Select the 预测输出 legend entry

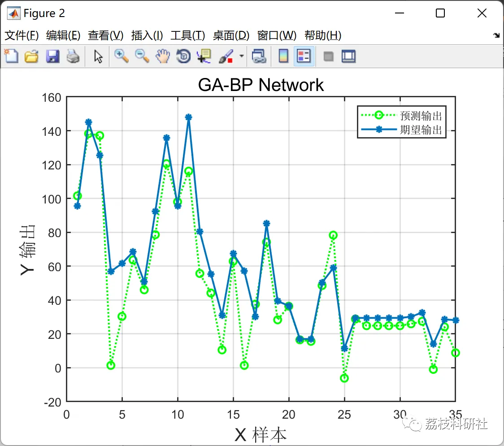[x=401, y=115]
